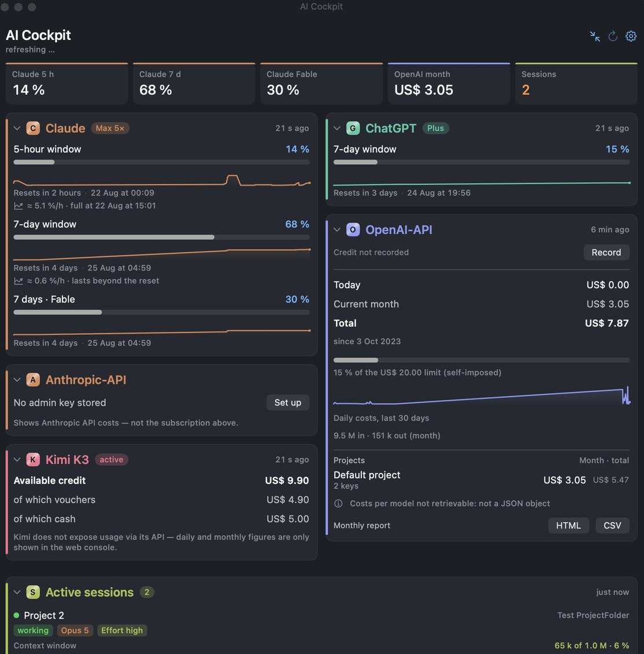Collapse the Kimi K3 card chevron
This screenshot has height=654, width=644.
click(x=17, y=459)
